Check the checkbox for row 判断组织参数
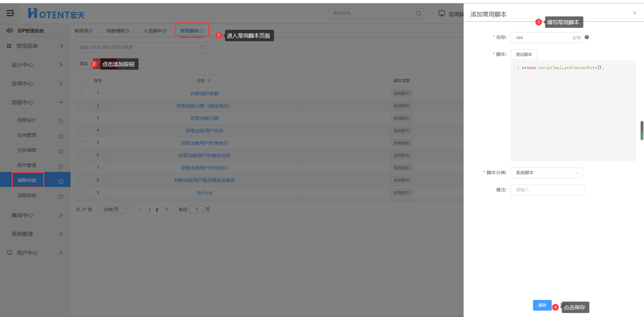 pyautogui.click(x=81, y=93)
